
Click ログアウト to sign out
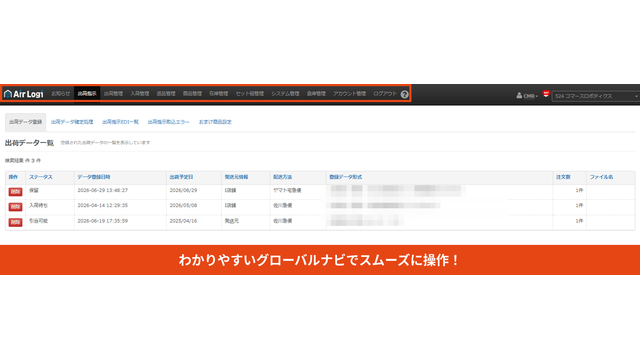(x=385, y=93)
